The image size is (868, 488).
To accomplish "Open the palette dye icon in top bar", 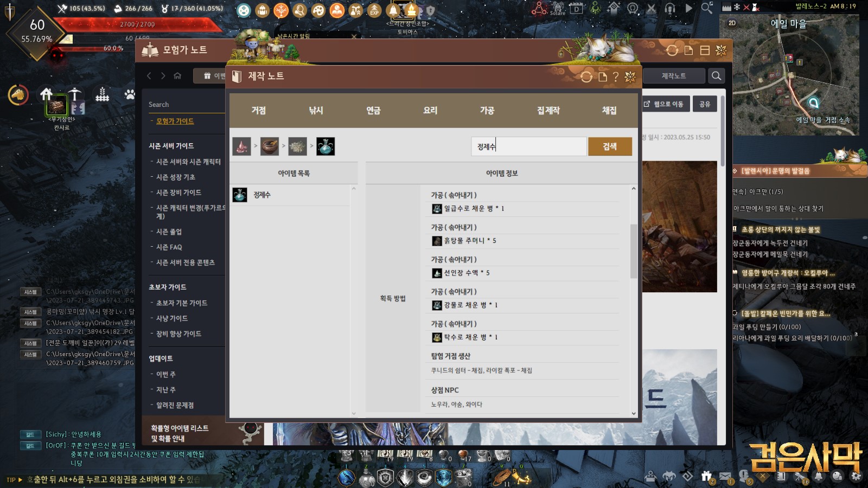I will [318, 10].
